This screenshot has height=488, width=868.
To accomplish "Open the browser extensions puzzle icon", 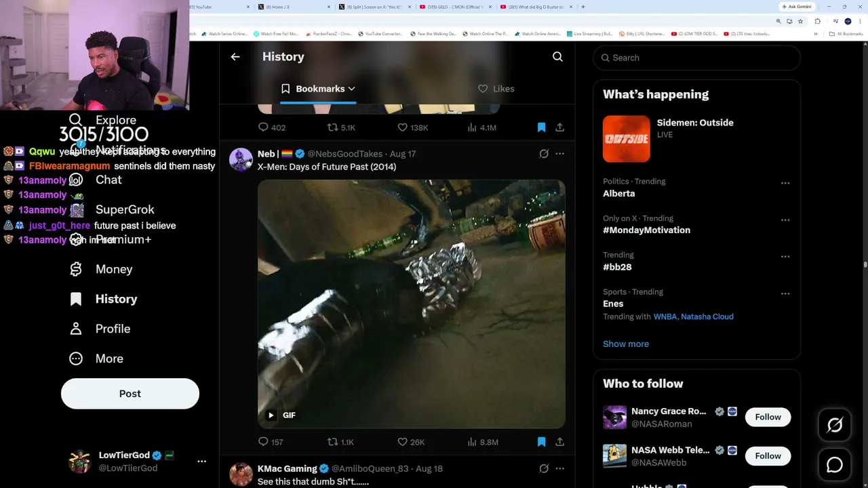I will point(817,21).
